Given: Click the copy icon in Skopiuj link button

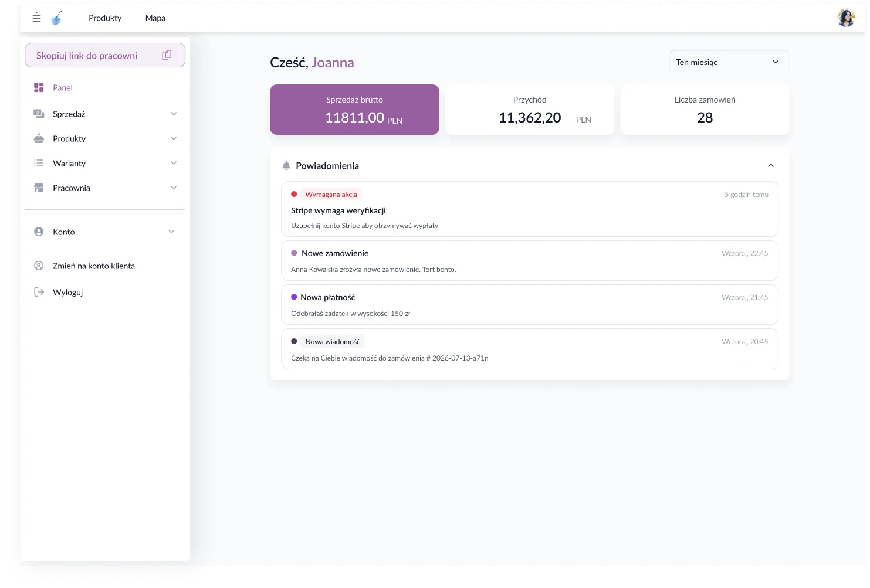Looking at the screenshot, I should pyautogui.click(x=167, y=55).
